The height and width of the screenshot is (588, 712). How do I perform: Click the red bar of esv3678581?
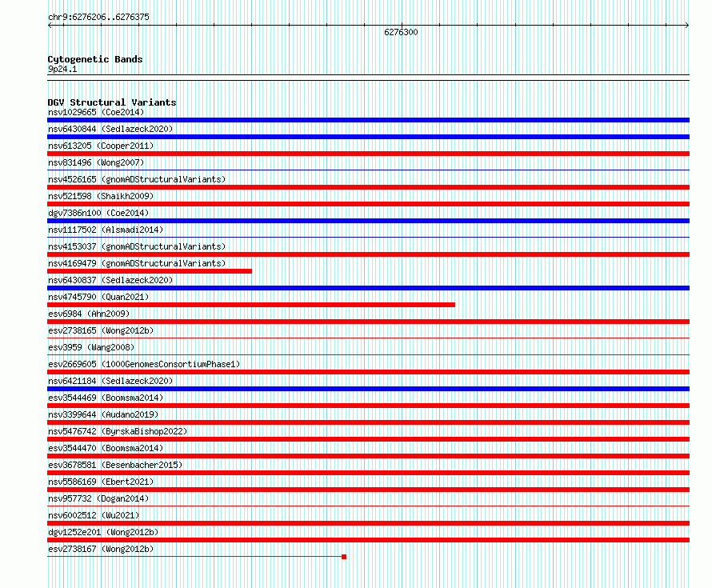[368, 473]
